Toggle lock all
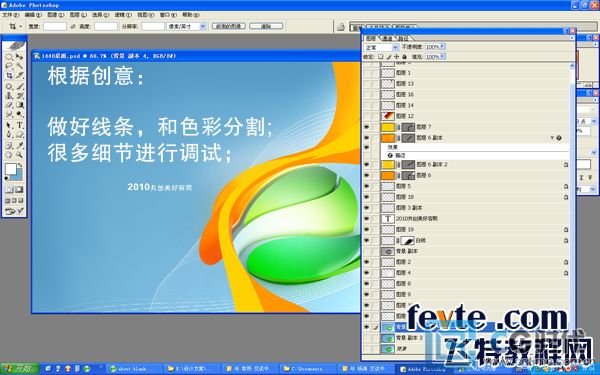This screenshot has width=600, height=375. (404, 57)
